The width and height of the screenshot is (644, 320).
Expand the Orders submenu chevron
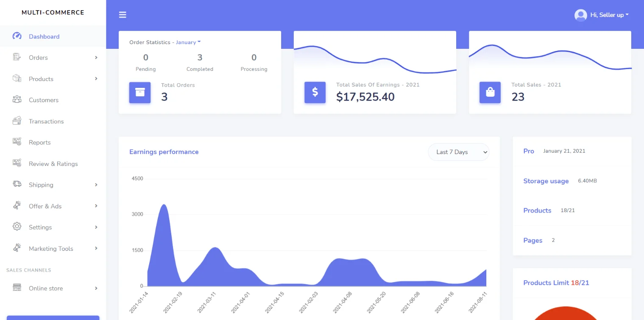(x=96, y=57)
